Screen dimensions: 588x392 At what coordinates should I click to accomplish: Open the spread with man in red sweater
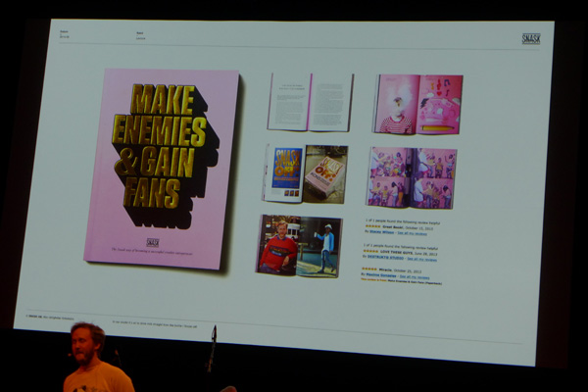299,246
